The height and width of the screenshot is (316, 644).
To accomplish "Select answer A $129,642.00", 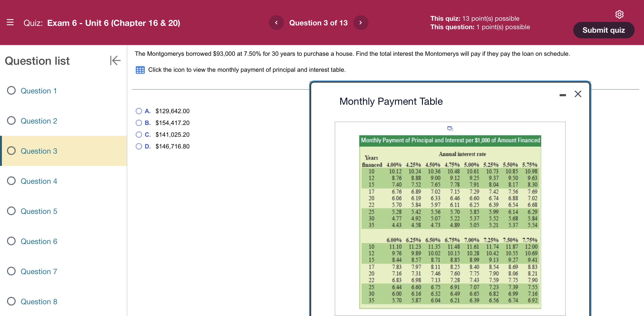I will tap(139, 111).
